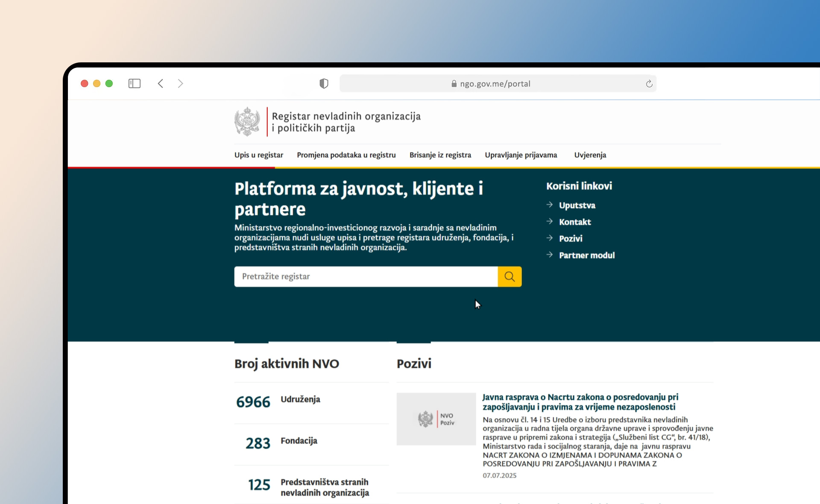Viewport: 820px width, 504px height.
Task: Open the Partner modul link
Action: pos(587,255)
